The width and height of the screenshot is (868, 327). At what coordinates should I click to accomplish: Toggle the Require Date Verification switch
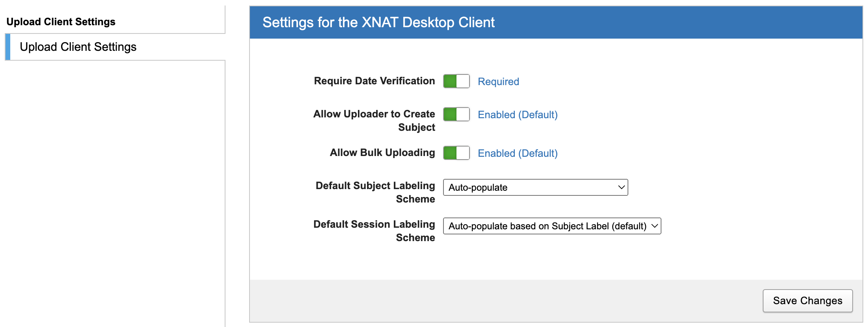(x=456, y=81)
